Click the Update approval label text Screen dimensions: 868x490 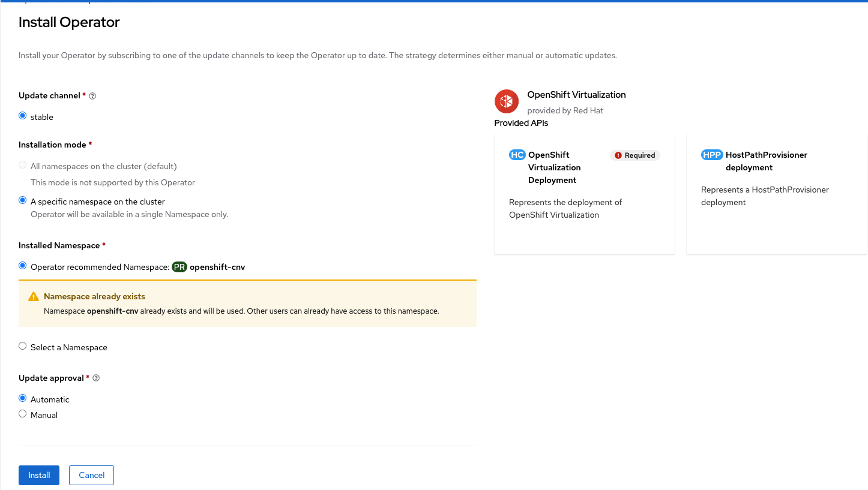pos(51,378)
